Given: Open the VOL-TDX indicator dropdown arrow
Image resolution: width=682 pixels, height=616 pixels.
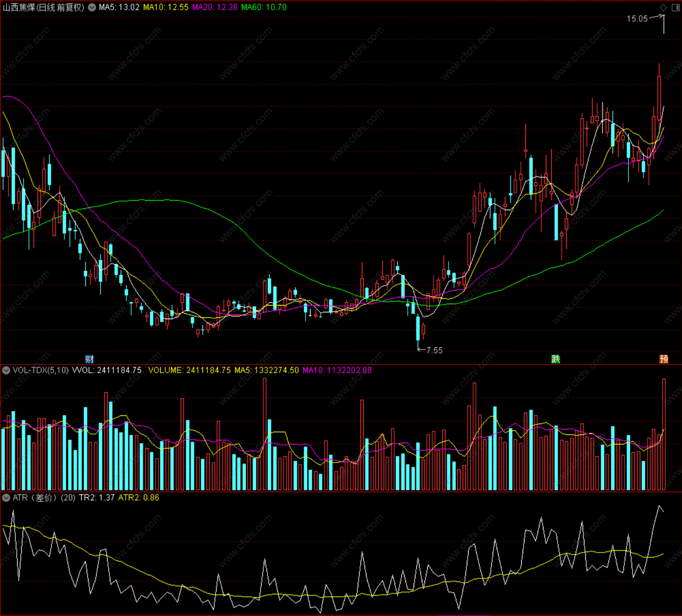Looking at the screenshot, I should click(6, 370).
